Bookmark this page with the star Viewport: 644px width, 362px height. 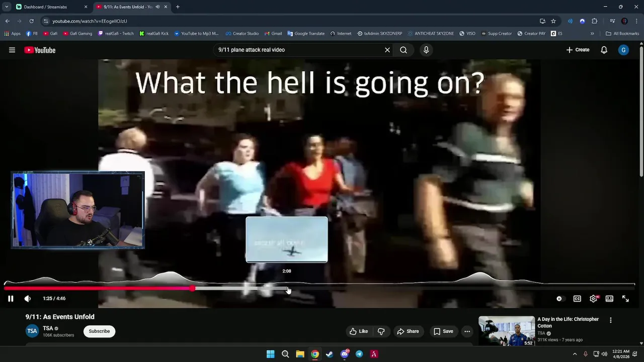[x=553, y=21]
